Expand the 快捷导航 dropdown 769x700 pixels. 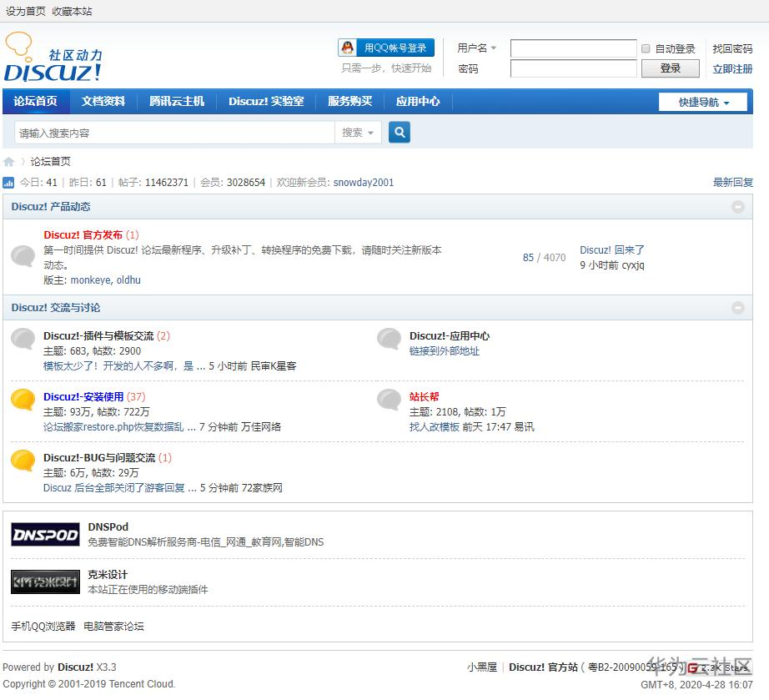[703, 103]
